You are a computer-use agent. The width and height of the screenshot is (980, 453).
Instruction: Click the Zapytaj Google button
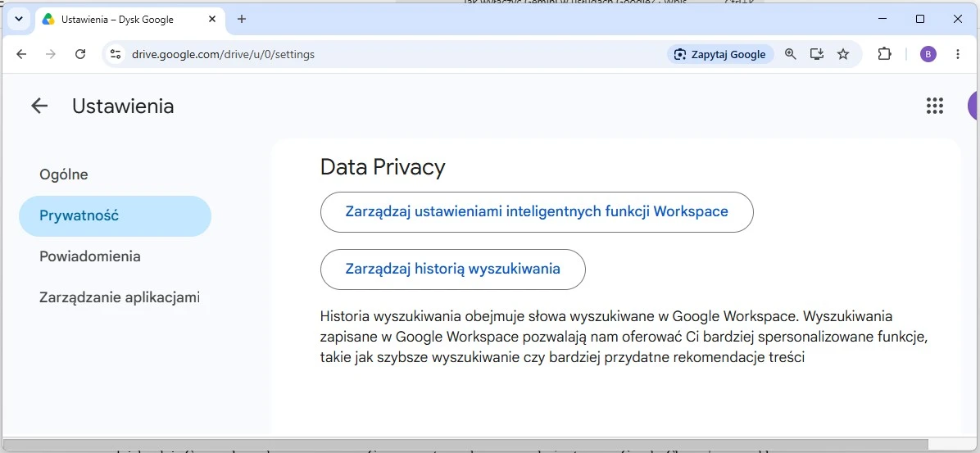point(720,54)
